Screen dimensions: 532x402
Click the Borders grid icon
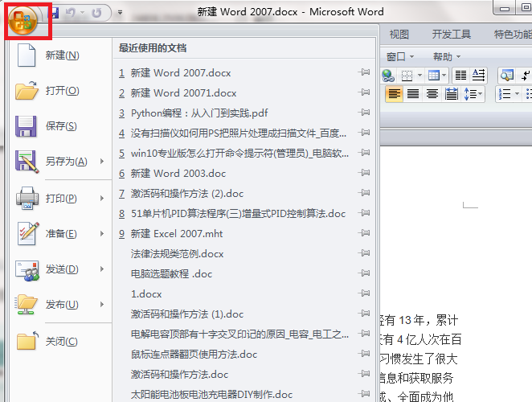(x=407, y=76)
